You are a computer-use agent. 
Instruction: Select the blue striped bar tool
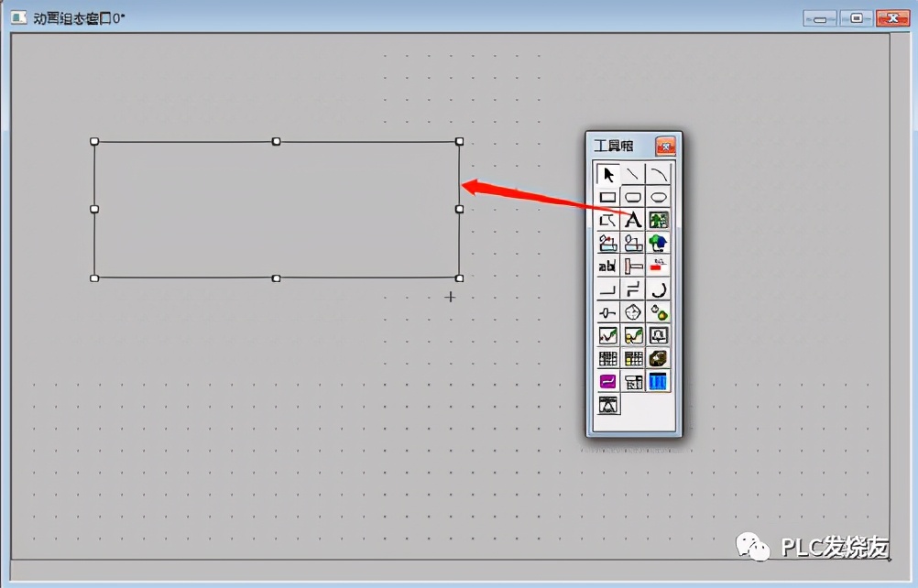659,382
